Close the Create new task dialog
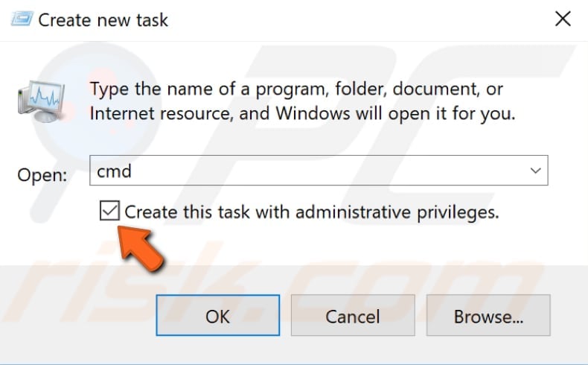 pos(562,19)
